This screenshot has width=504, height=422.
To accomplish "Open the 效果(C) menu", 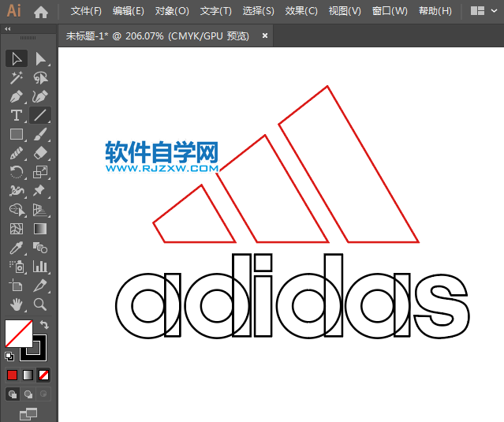I will click(x=301, y=11).
